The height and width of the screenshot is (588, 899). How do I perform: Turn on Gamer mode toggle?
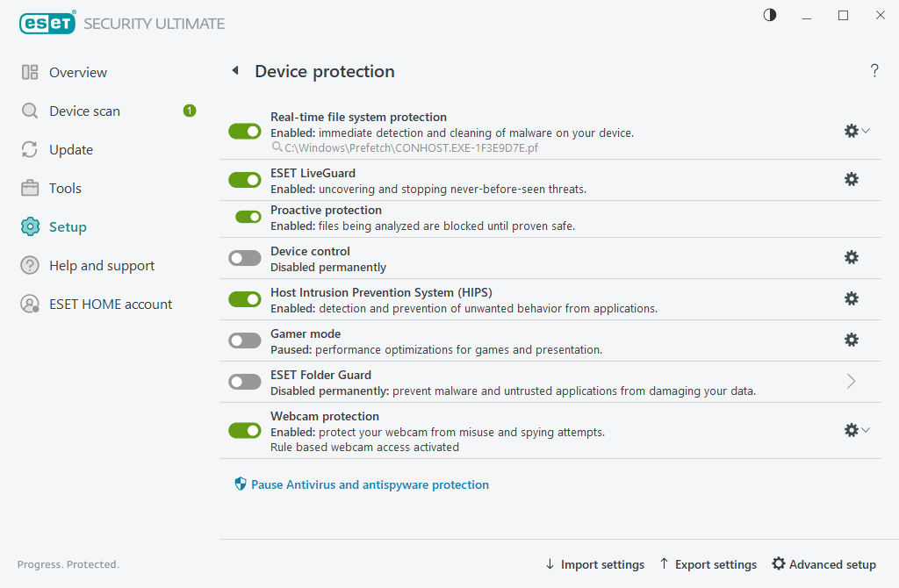pyautogui.click(x=245, y=341)
